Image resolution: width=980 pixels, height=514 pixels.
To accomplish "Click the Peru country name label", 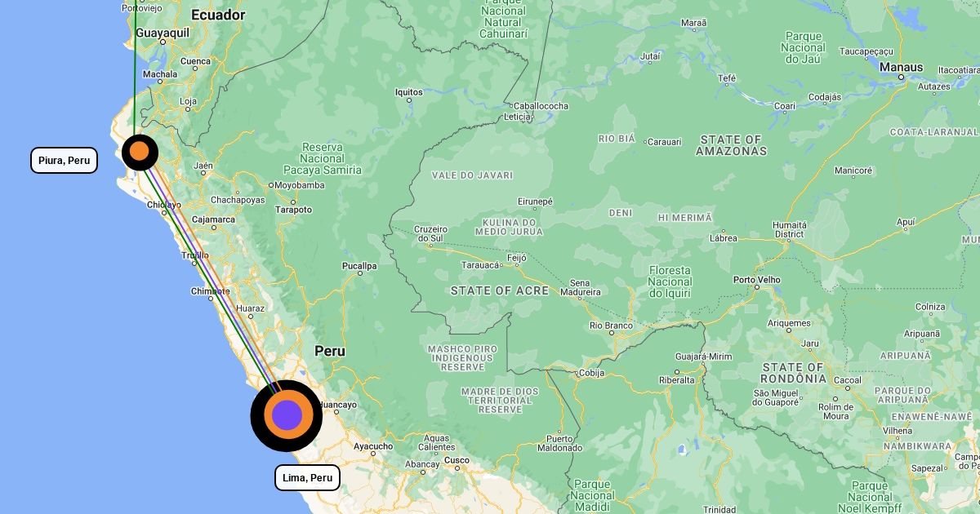I will click(330, 351).
